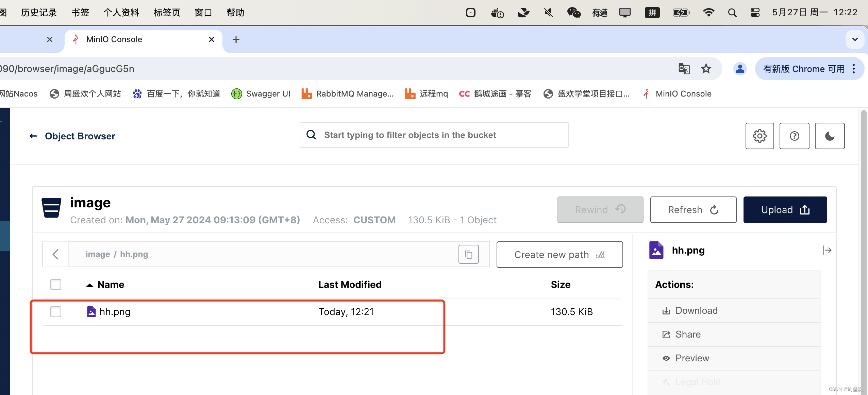
Task: Open Control Center icon in menu bar
Action: pyautogui.click(x=755, y=13)
